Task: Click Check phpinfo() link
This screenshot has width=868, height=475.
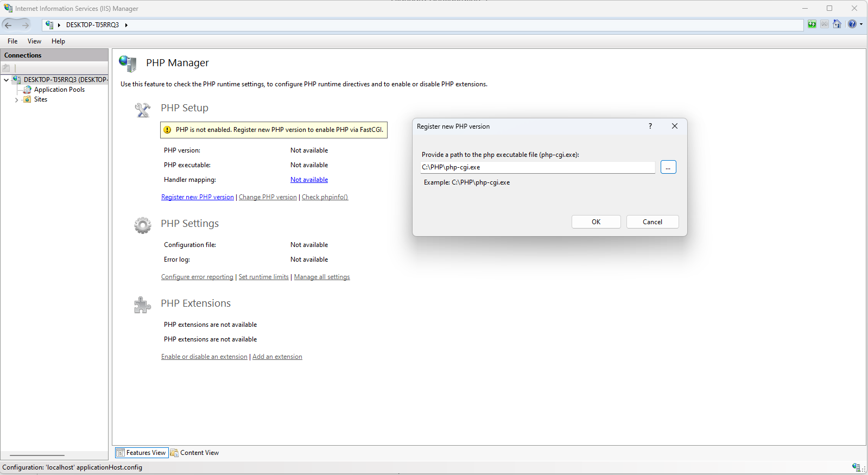Action: pyautogui.click(x=325, y=197)
